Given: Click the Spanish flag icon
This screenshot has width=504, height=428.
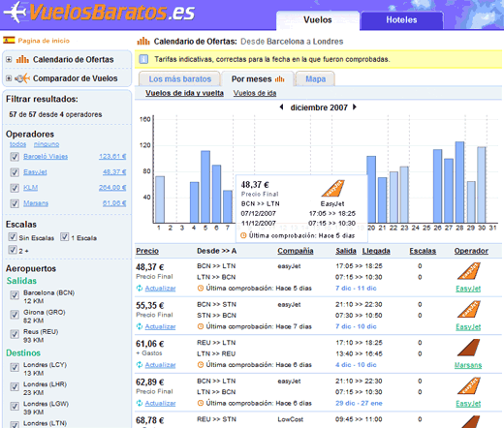Looking at the screenshot, I should 9,40.
